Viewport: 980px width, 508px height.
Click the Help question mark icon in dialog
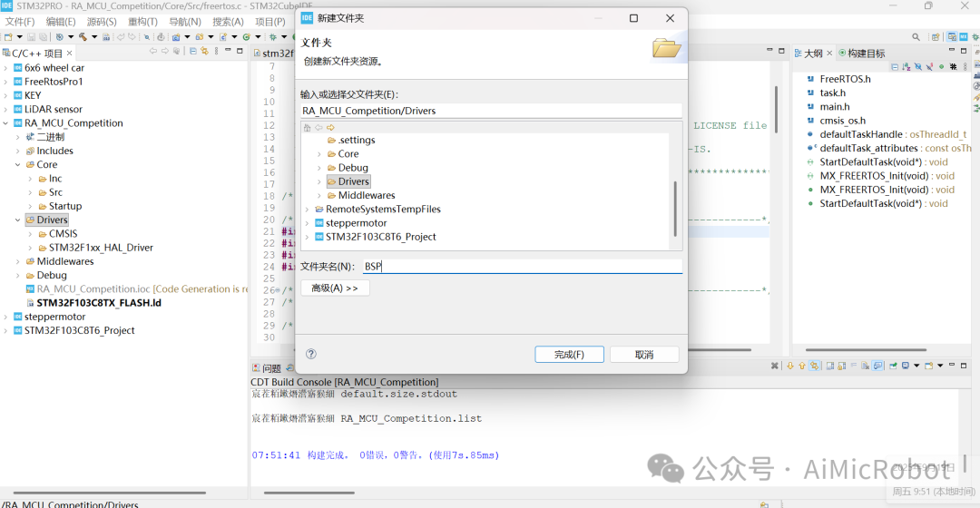tap(310, 354)
